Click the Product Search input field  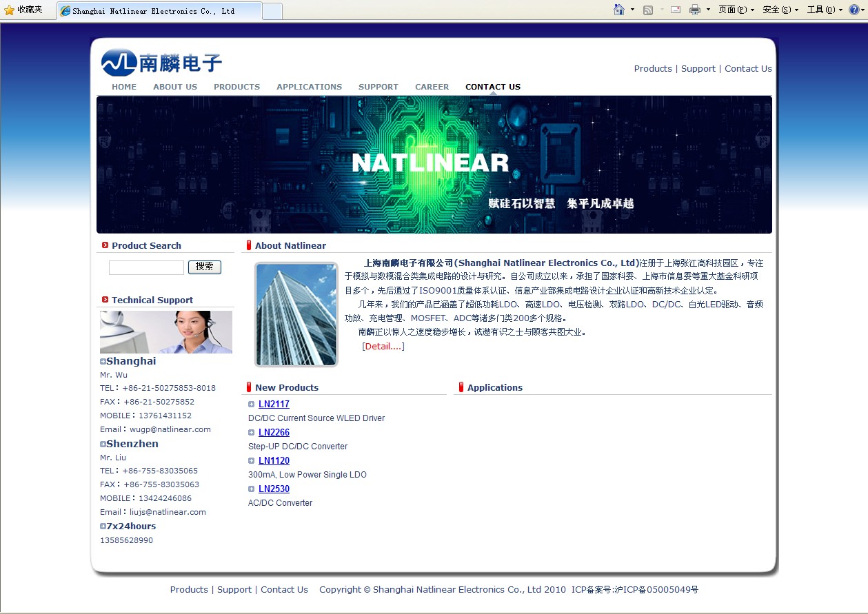(146, 267)
